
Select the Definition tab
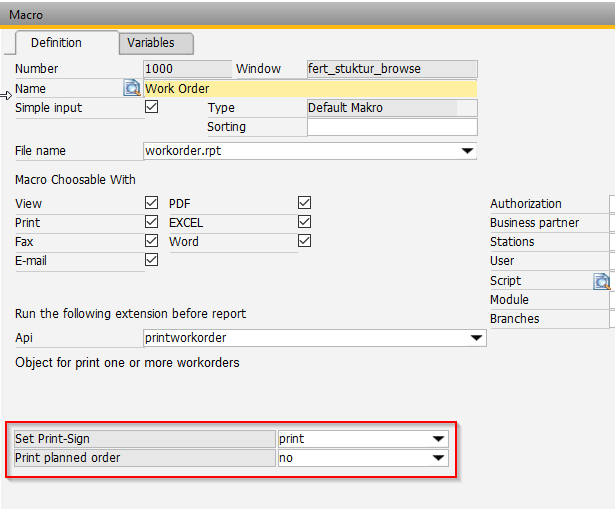tap(56, 43)
